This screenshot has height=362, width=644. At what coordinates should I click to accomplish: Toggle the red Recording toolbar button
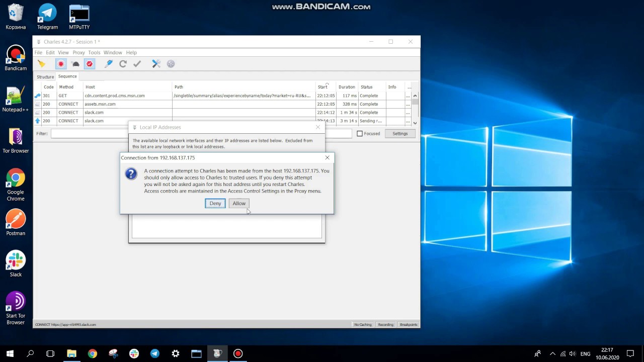(61, 64)
